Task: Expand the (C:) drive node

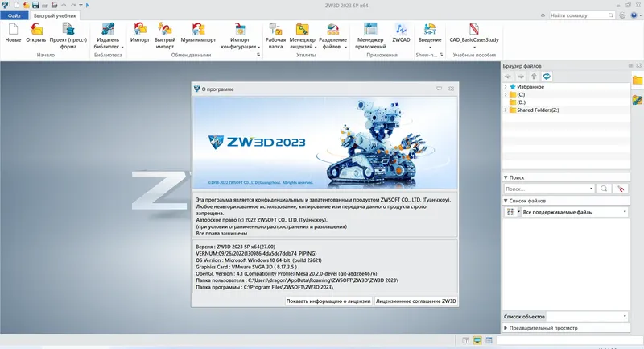Action: click(506, 94)
